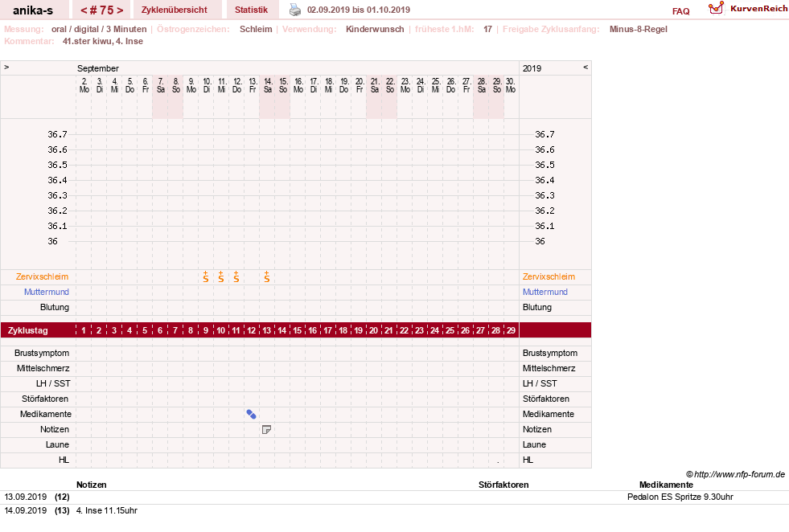Click the S+ mucus symbol on September 12
789x532 pixels.
coord(236,276)
